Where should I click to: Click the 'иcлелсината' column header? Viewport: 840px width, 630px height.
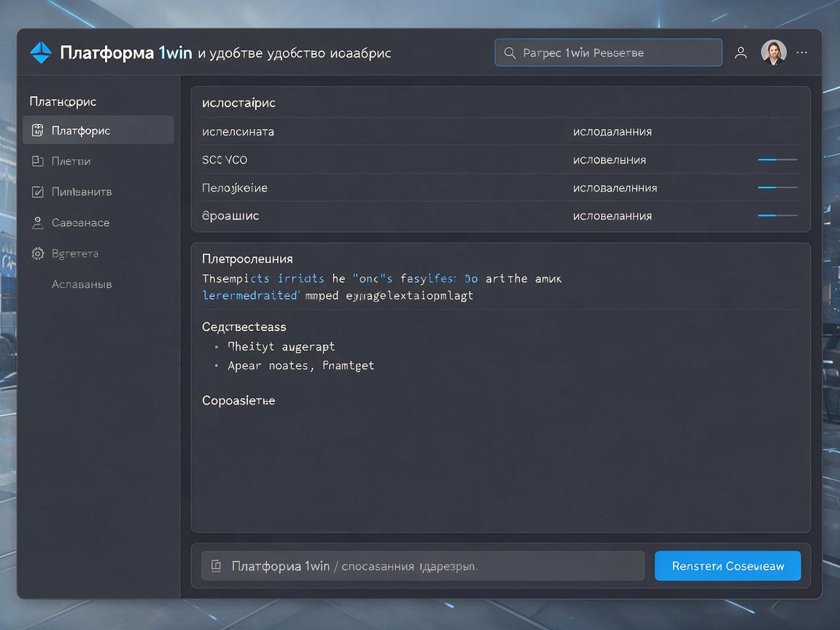[x=238, y=132]
